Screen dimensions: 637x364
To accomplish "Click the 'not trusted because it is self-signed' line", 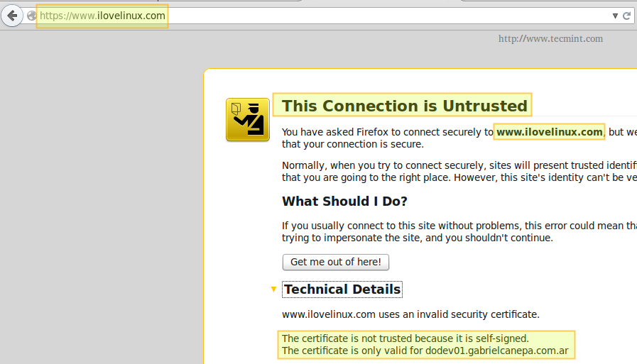I will coord(405,338).
